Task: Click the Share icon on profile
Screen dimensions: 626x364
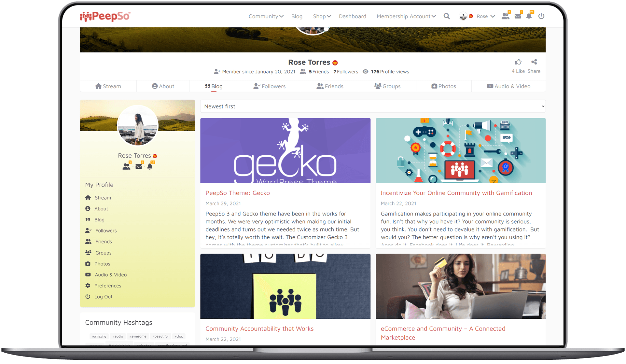Action: pos(534,62)
